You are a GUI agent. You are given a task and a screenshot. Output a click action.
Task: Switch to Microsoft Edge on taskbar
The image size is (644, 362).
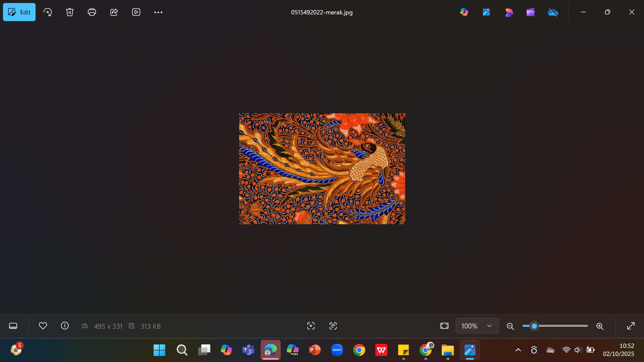click(270, 350)
